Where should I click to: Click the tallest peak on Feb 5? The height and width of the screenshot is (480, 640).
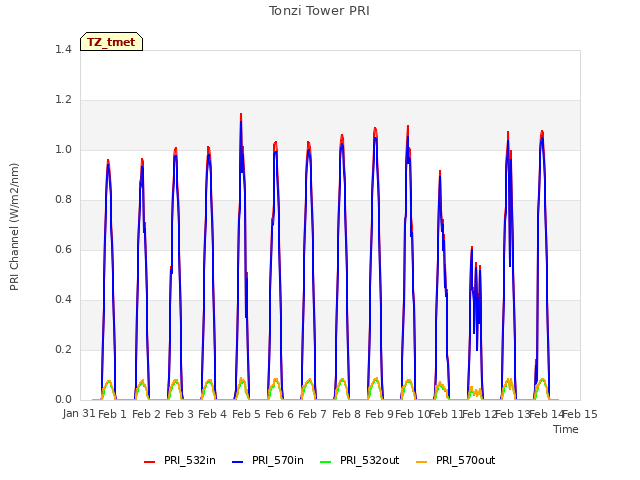coord(241,116)
